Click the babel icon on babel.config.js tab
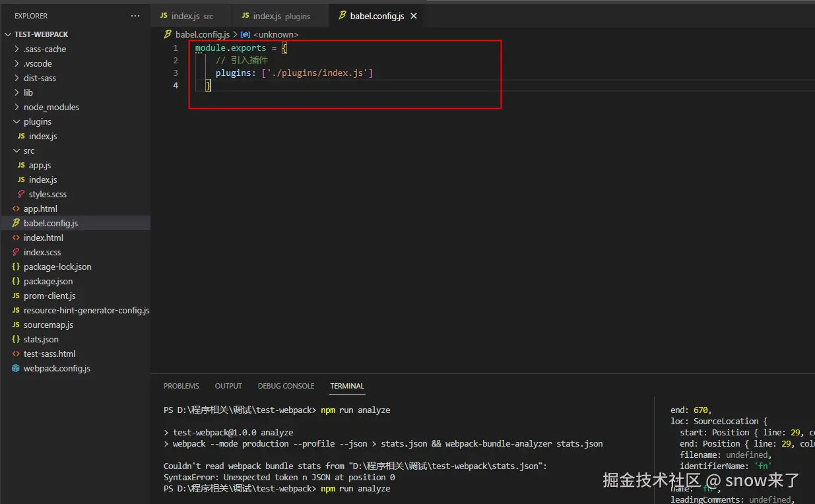Viewport: 815px width, 504px height. pyautogui.click(x=342, y=16)
